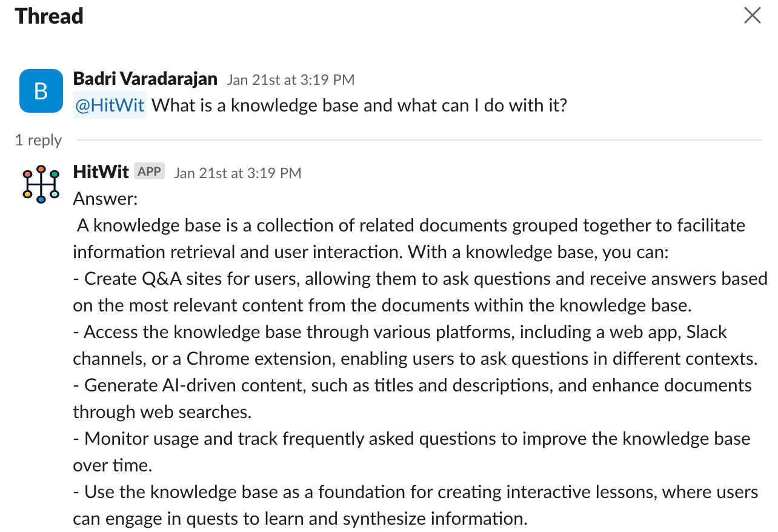This screenshot has height=532, width=778.
Task: Click the timestamp on HitWit's reply
Action: (237, 173)
